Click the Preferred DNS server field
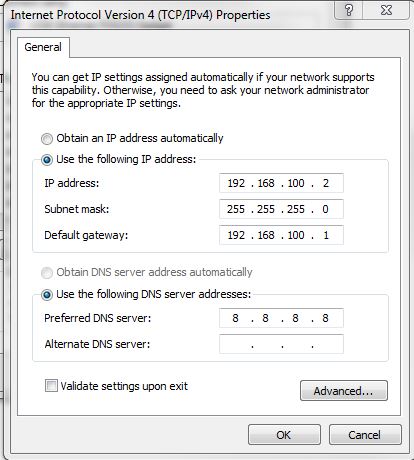This screenshot has height=460, width=414. [x=281, y=318]
